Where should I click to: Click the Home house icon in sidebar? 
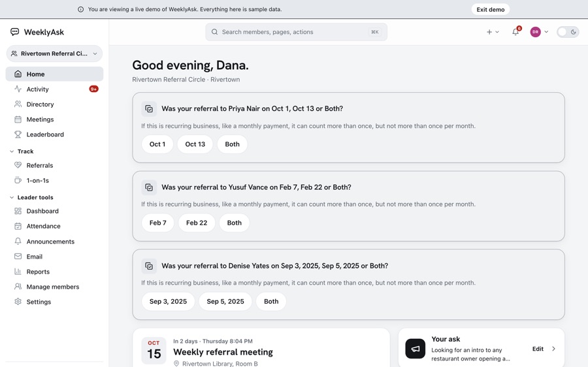18,74
